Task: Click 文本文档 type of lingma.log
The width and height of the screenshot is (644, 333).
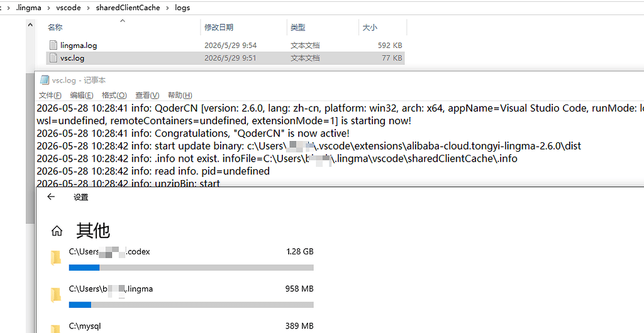Action: (305, 45)
